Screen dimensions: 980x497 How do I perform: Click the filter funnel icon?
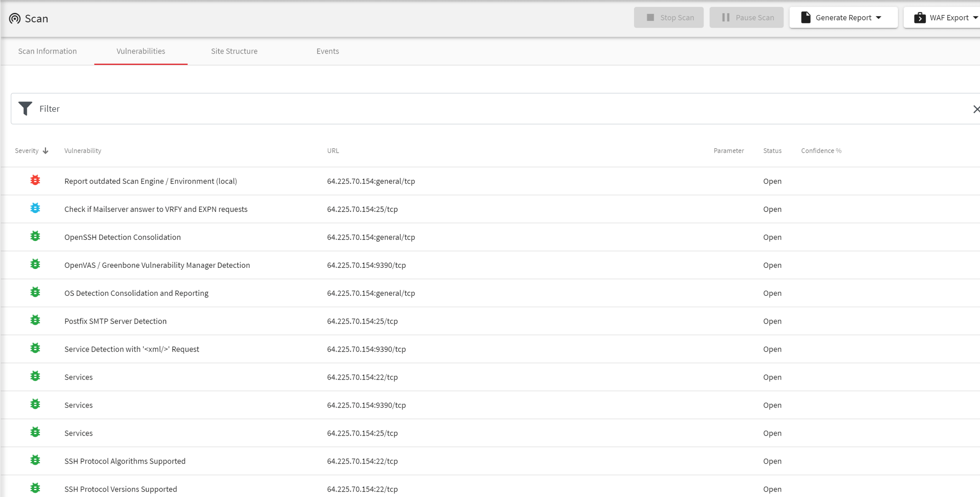coord(25,108)
